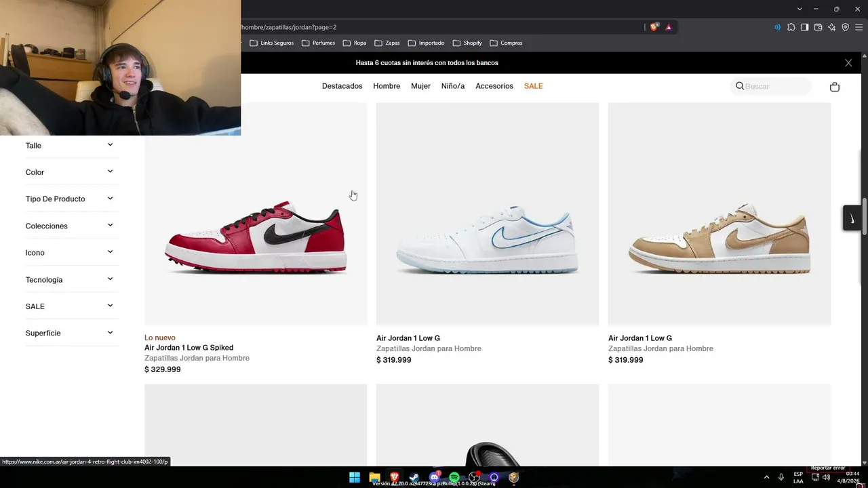Open Steam from the taskbar
Screen dimensions: 868x488
[x=414, y=477]
